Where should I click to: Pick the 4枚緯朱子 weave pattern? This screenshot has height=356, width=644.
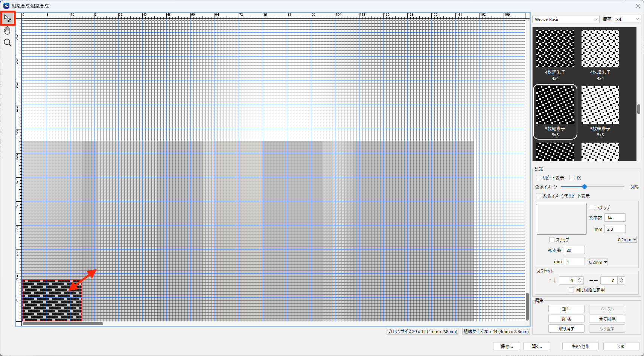click(600, 49)
